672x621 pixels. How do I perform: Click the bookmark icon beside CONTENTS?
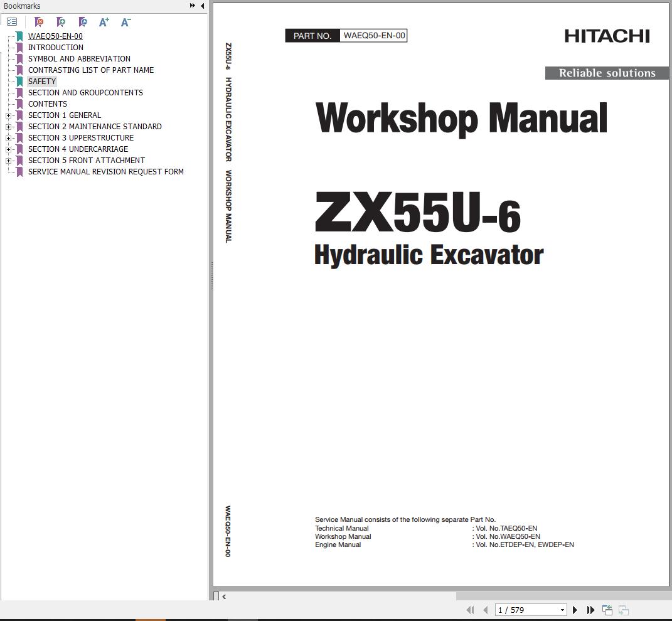[19, 104]
